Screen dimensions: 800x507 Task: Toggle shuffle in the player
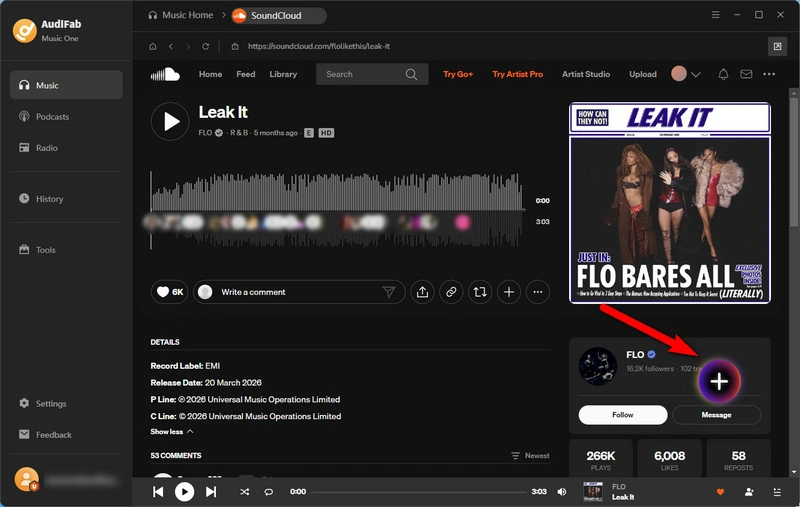point(245,492)
